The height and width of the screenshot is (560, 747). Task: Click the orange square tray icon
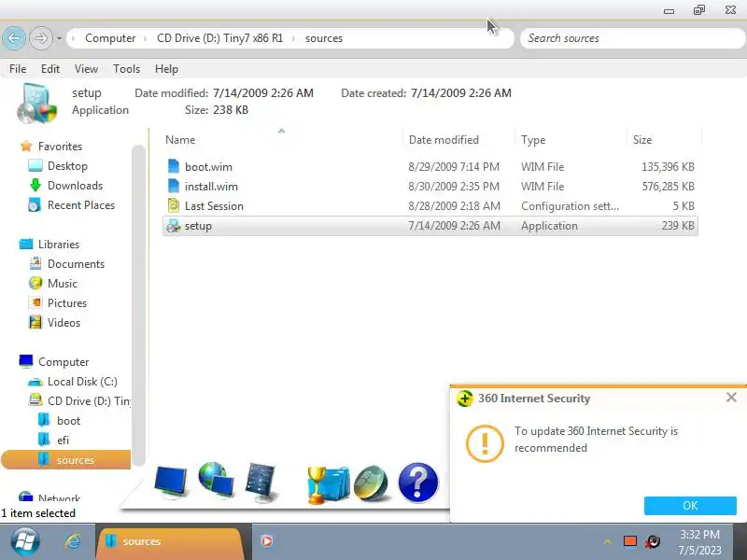[629, 541]
